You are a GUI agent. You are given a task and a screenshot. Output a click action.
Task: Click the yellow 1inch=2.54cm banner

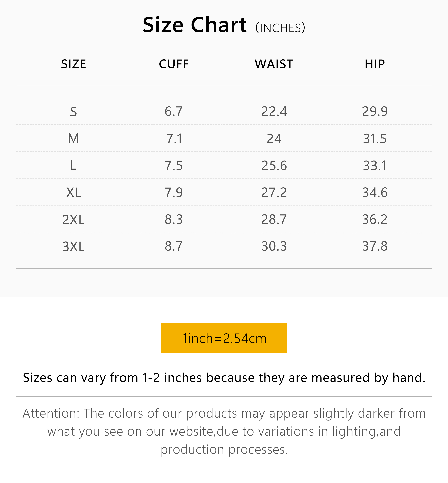(224, 338)
